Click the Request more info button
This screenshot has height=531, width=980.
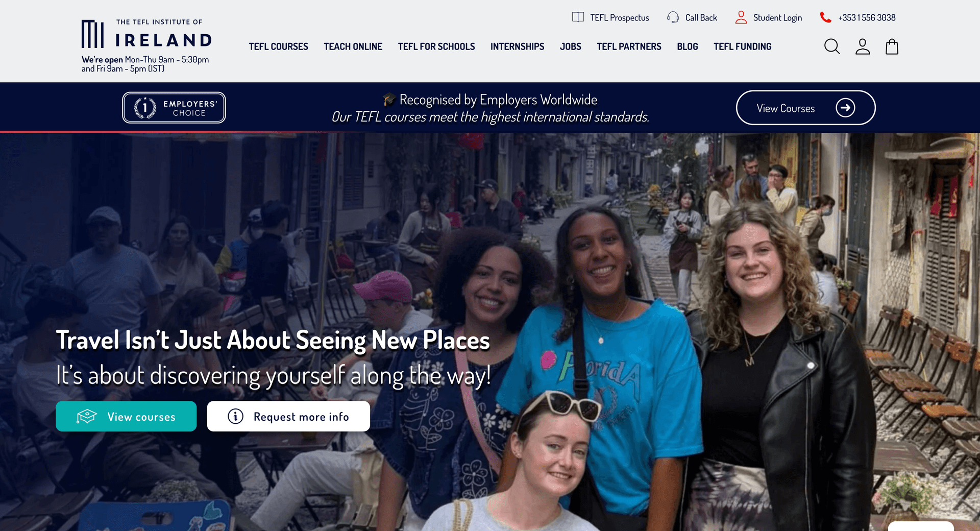(288, 416)
